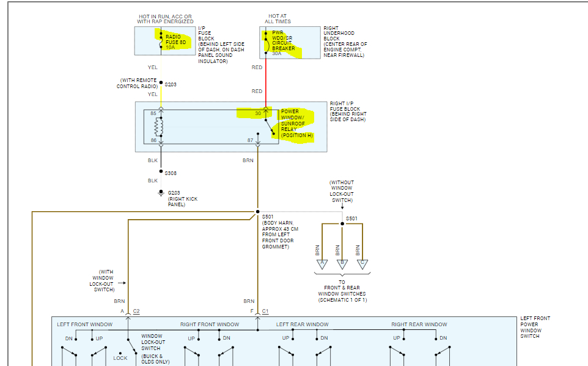Click the 'HOT IN RUN, ACC OR WITH RAP ENERGIZED' label
This screenshot has width=588, height=366.
point(165,19)
